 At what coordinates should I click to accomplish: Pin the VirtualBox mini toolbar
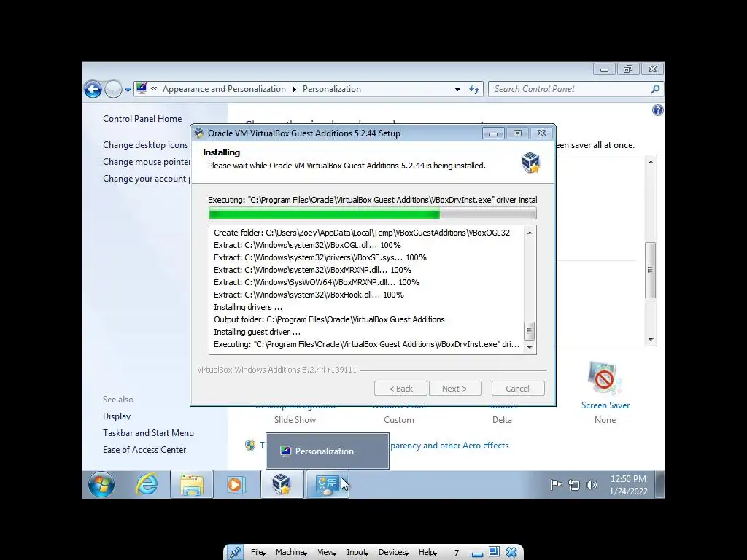tap(235, 553)
